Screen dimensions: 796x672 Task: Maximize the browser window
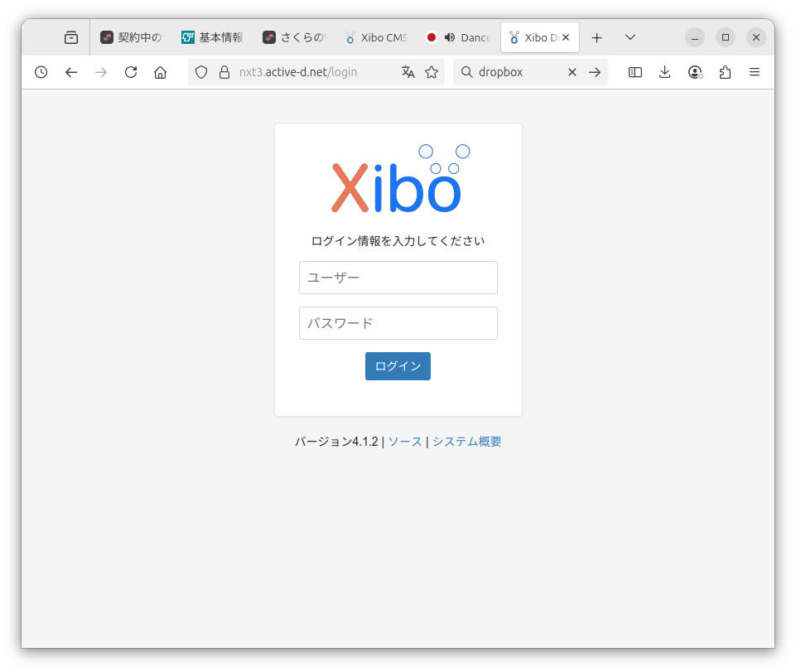[726, 37]
